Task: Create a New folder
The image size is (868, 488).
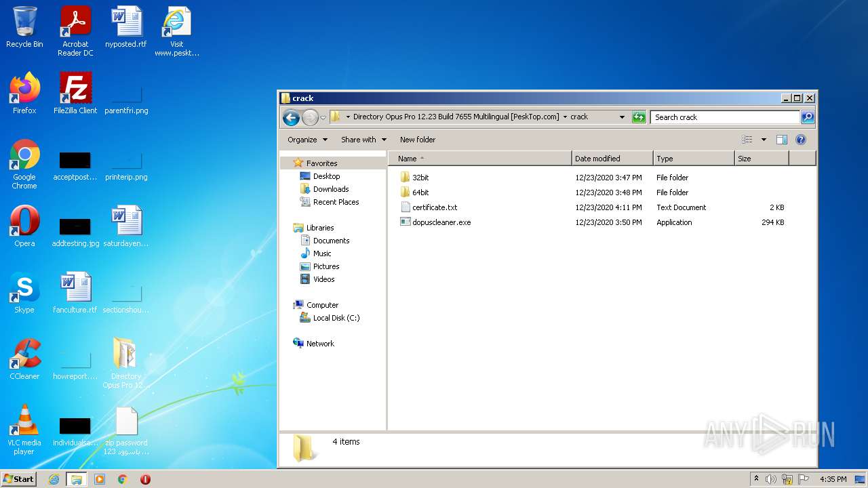Action: click(x=418, y=140)
